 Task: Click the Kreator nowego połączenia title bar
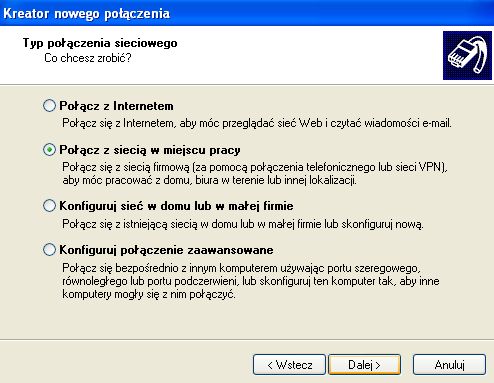click(247, 13)
